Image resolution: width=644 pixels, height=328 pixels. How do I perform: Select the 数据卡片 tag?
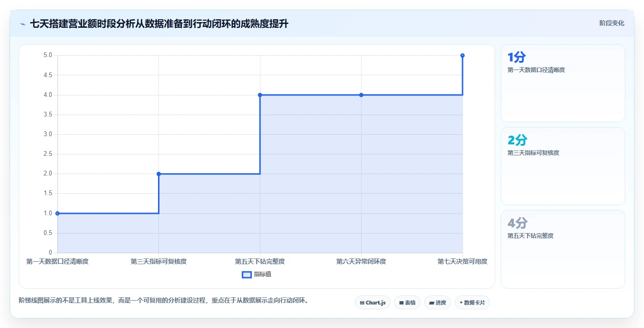(472, 303)
